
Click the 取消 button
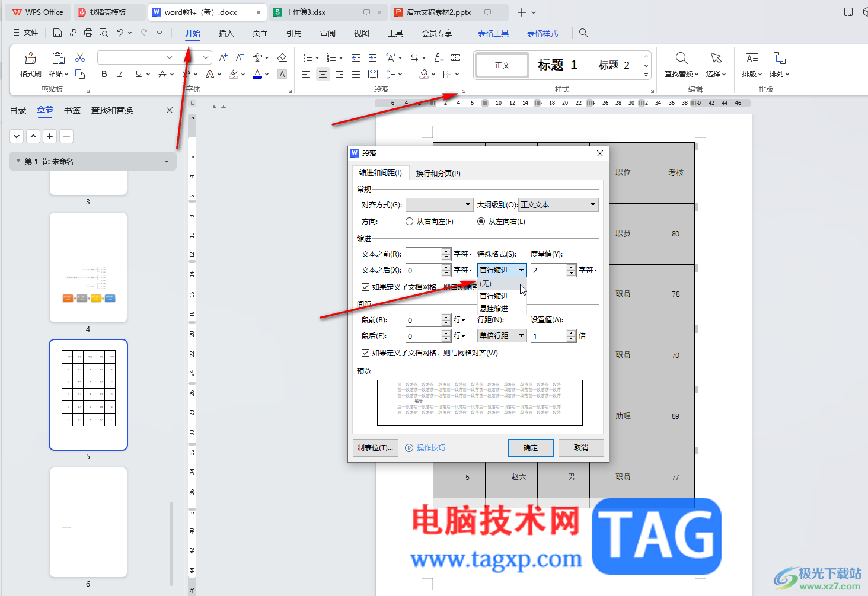581,448
